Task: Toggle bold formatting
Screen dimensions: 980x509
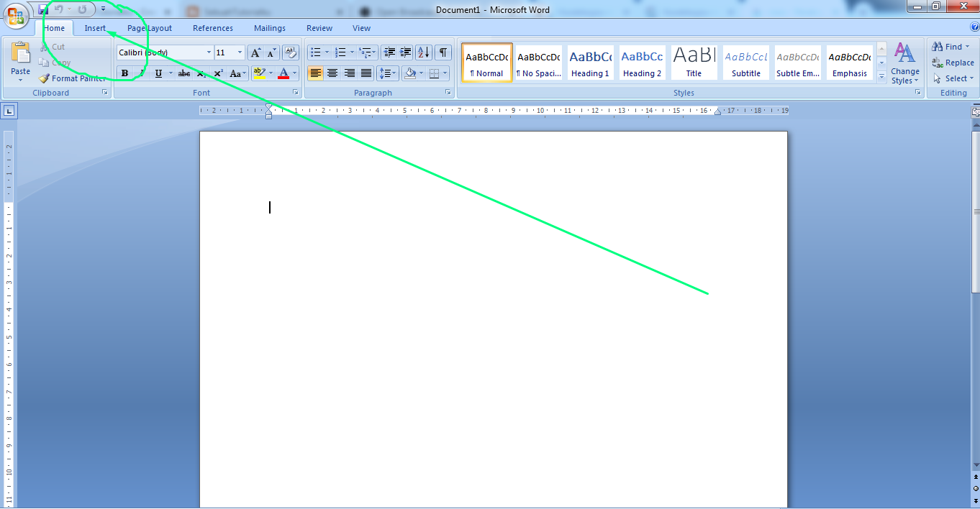Action: [x=124, y=73]
